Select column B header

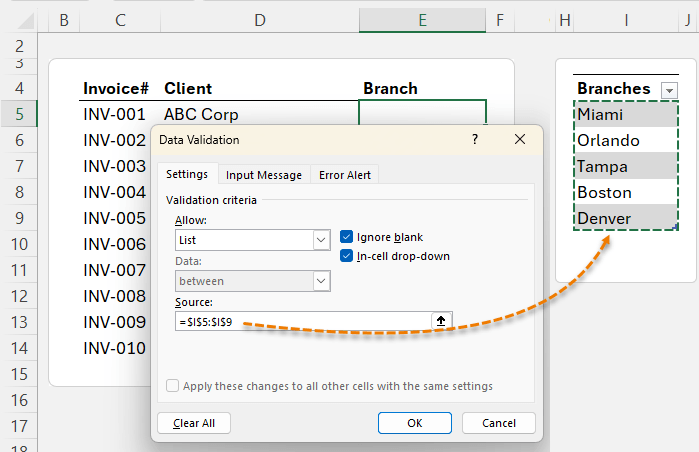[64, 20]
